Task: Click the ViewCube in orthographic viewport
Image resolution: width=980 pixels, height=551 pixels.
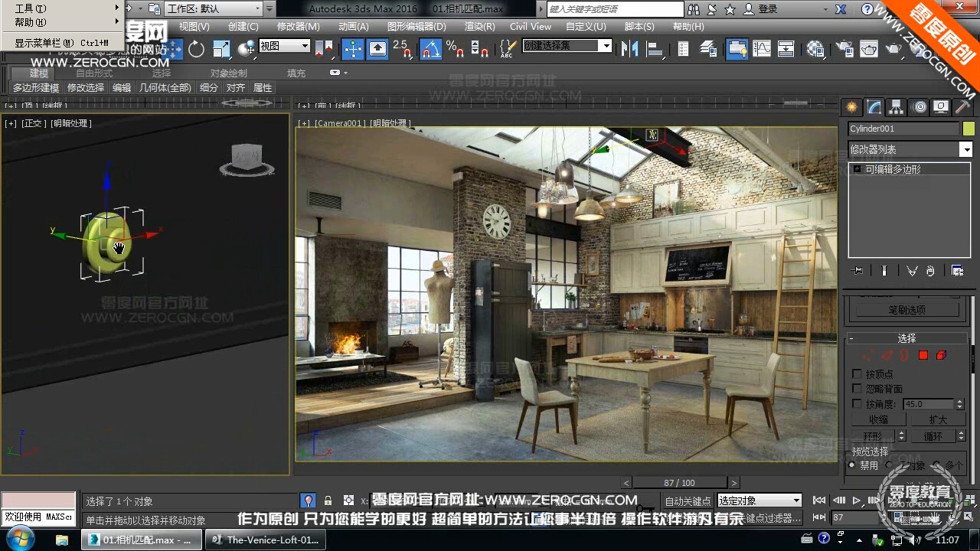Action: 247,158
